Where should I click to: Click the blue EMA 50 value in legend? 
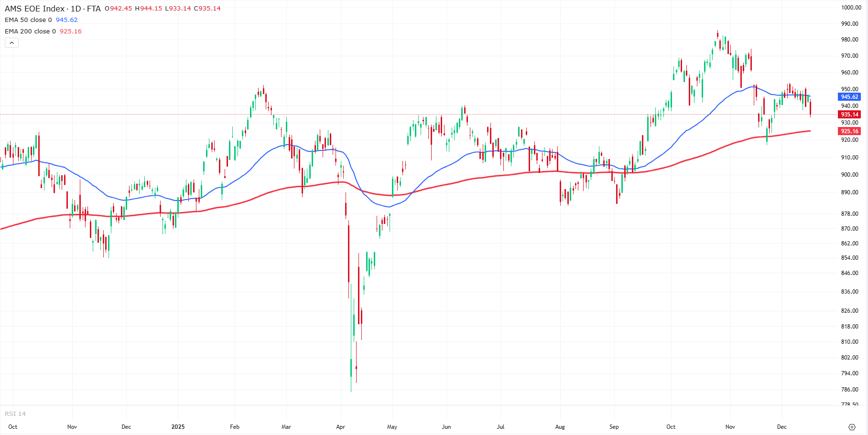66,20
